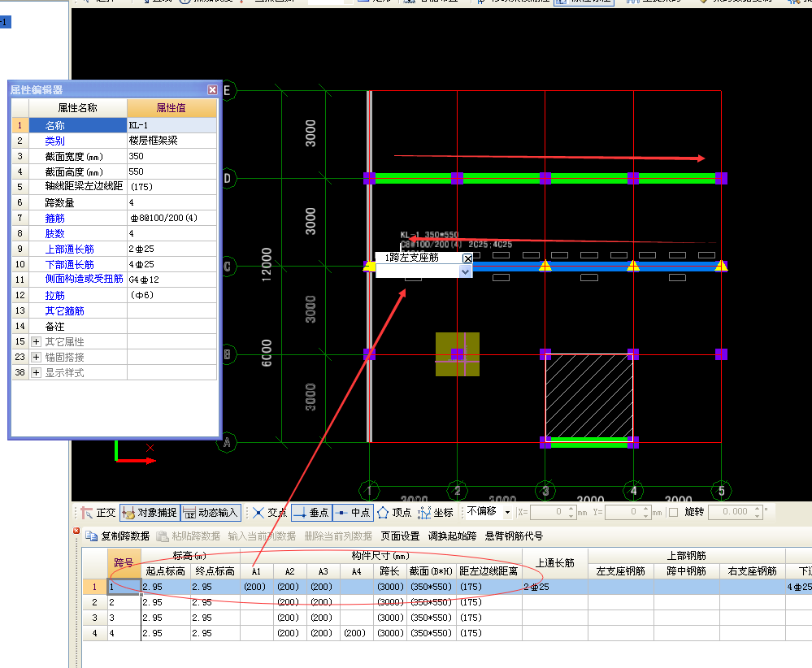Click axis bubble D on left
The height and width of the screenshot is (668, 812).
pyautogui.click(x=228, y=179)
